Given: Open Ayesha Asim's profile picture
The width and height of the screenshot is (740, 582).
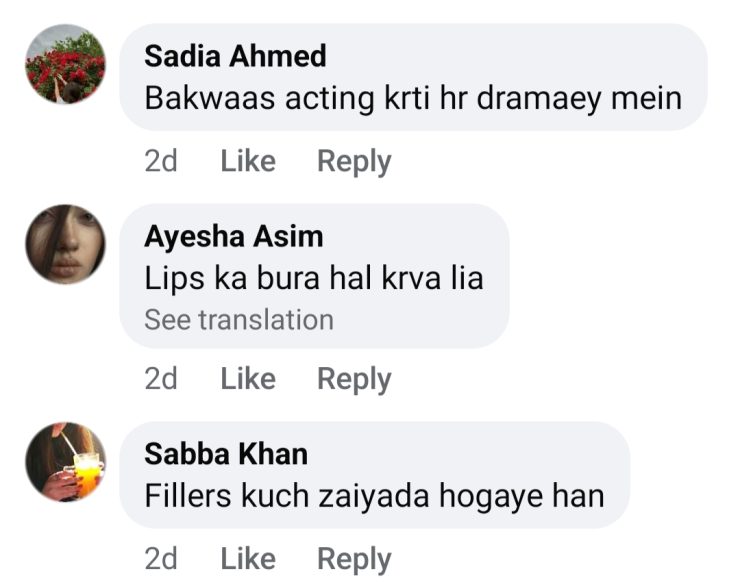Looking at the screenshot, I should [x=65, y=244].
